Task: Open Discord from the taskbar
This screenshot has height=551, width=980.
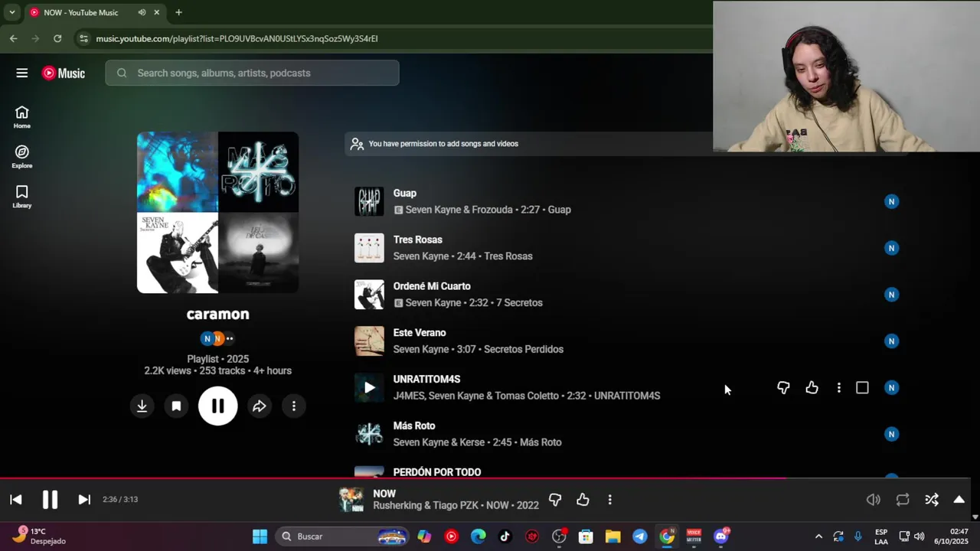Action: click(x=721, y=536)
